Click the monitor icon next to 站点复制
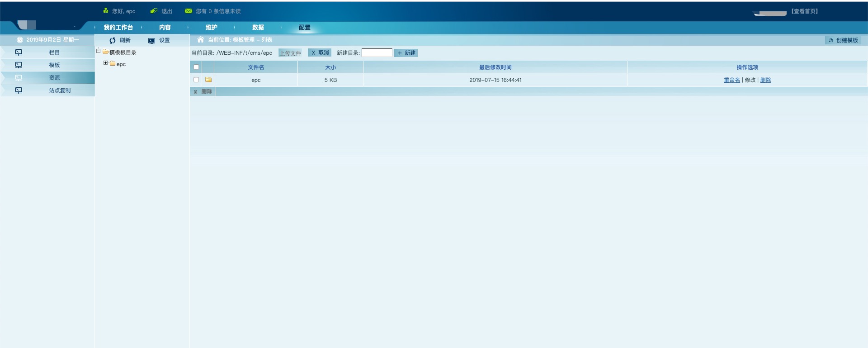868x348 pixels. coord(19,91)
